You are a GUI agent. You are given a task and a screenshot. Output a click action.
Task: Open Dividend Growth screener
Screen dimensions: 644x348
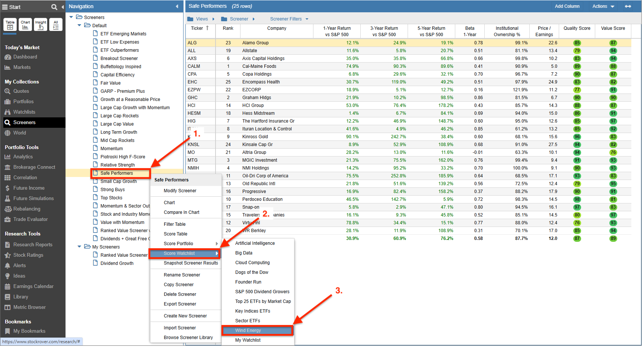click(117, 263)
